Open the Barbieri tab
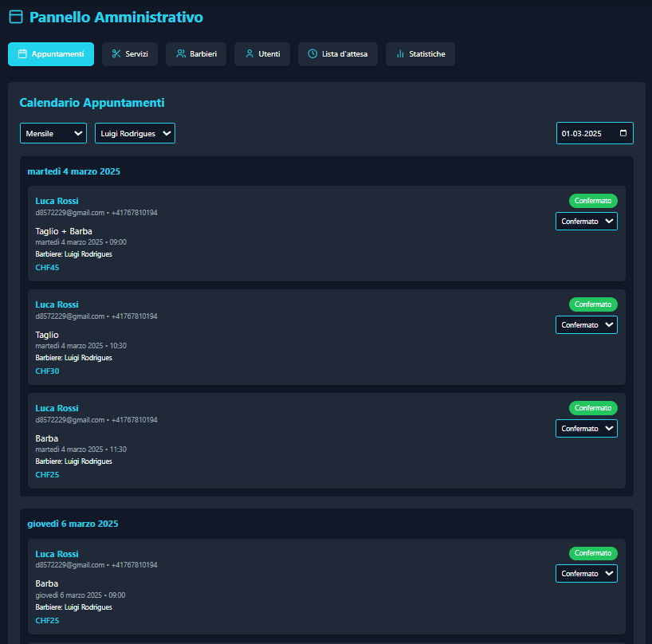The image size is (652, 644). pos(196,54)
